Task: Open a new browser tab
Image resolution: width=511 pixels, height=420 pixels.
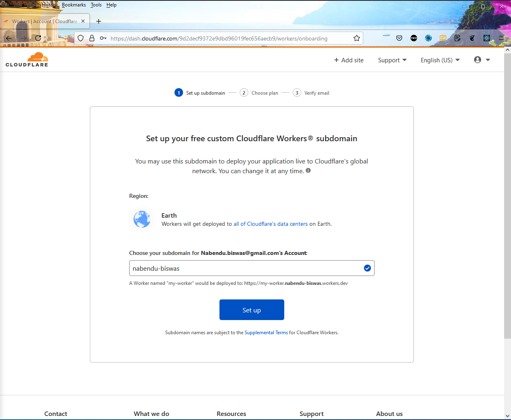Action: tap(98, 21)
